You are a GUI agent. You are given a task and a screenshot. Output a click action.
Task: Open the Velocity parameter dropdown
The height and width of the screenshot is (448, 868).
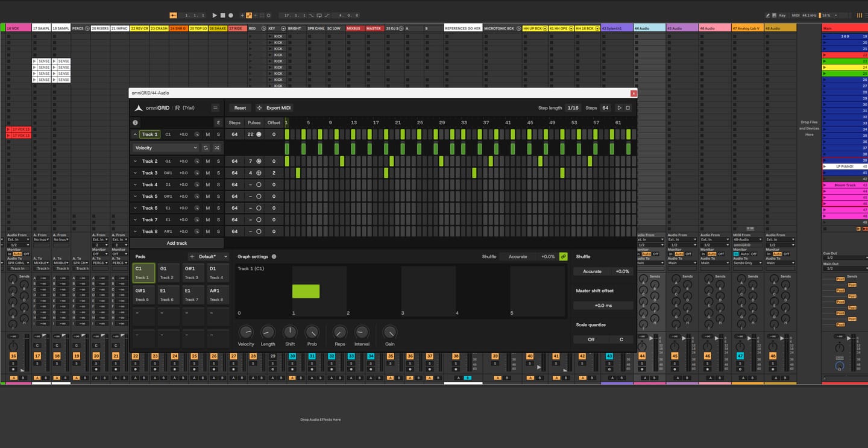[x=166, y=148]
